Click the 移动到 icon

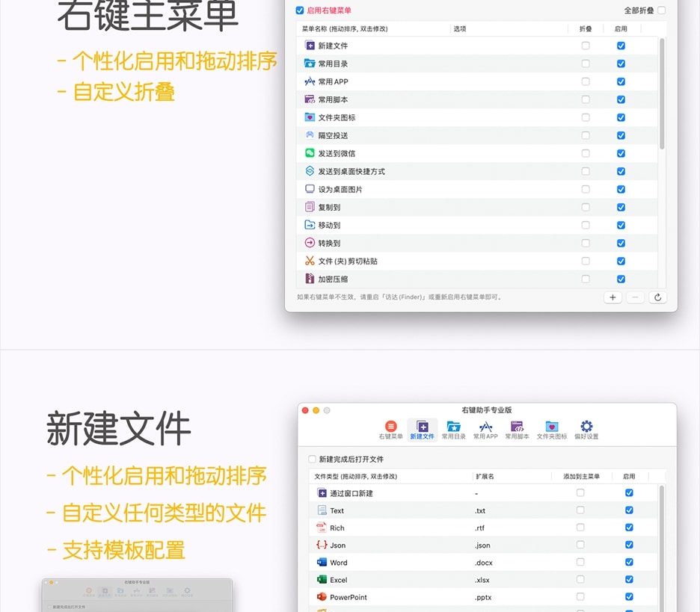pyautogui.click(x=310, y=225)
